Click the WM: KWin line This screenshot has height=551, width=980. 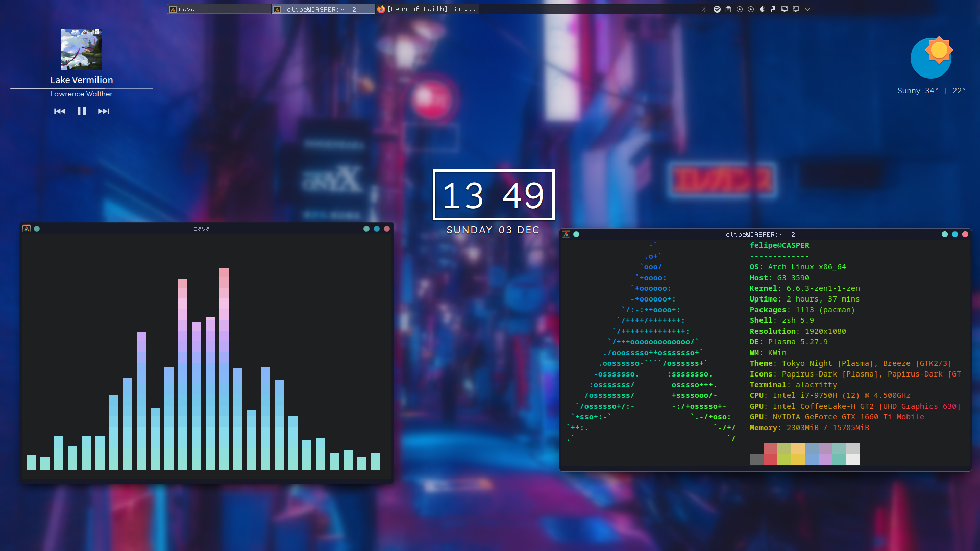pyautogui.click(x=768, y=353)
